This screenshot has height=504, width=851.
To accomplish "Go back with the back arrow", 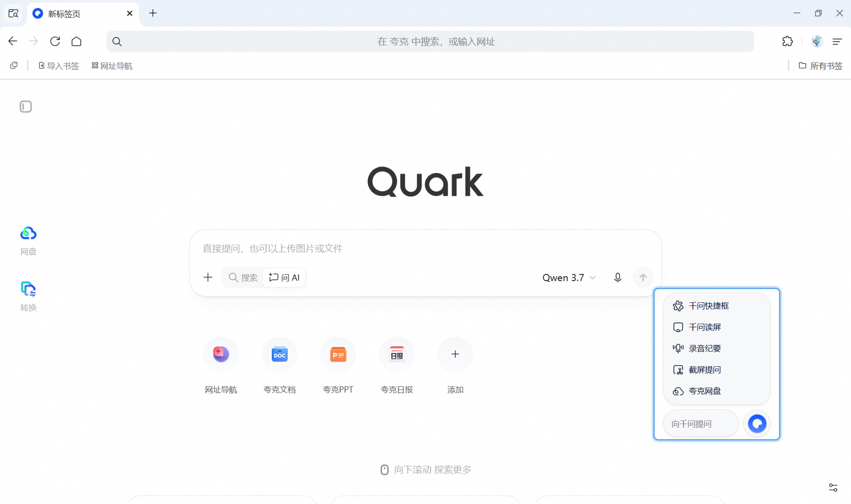I will point(13,42).
